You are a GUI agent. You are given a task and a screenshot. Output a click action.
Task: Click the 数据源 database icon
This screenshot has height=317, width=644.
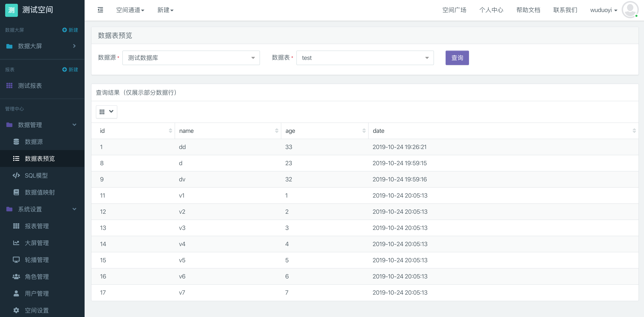16,142
